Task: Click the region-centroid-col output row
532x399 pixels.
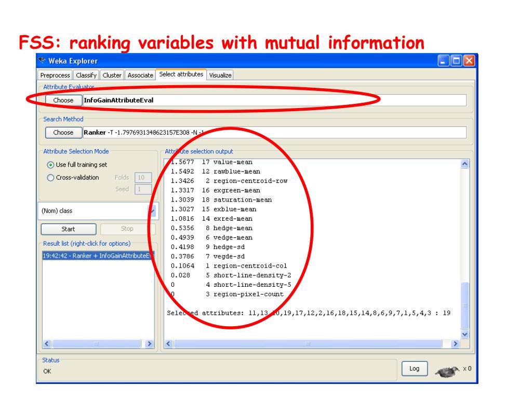Action: (229, 266)
